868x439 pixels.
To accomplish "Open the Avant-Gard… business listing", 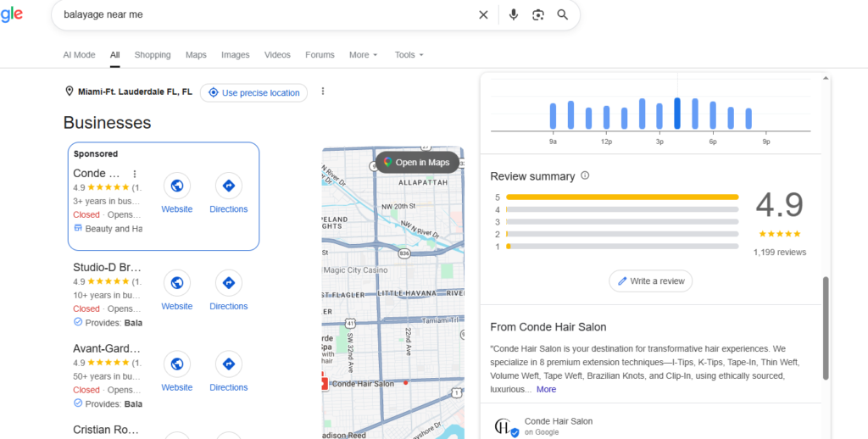I will (x=108, y=349).
